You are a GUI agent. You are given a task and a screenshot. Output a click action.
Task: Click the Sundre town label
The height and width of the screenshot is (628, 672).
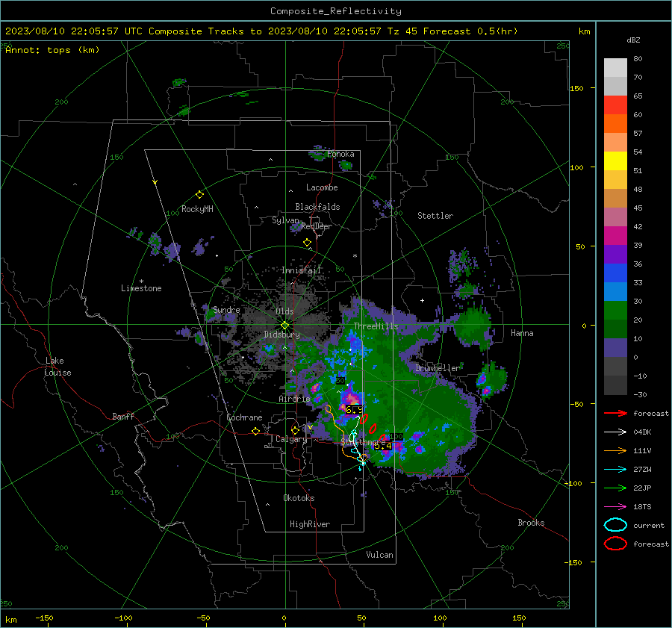226,309
